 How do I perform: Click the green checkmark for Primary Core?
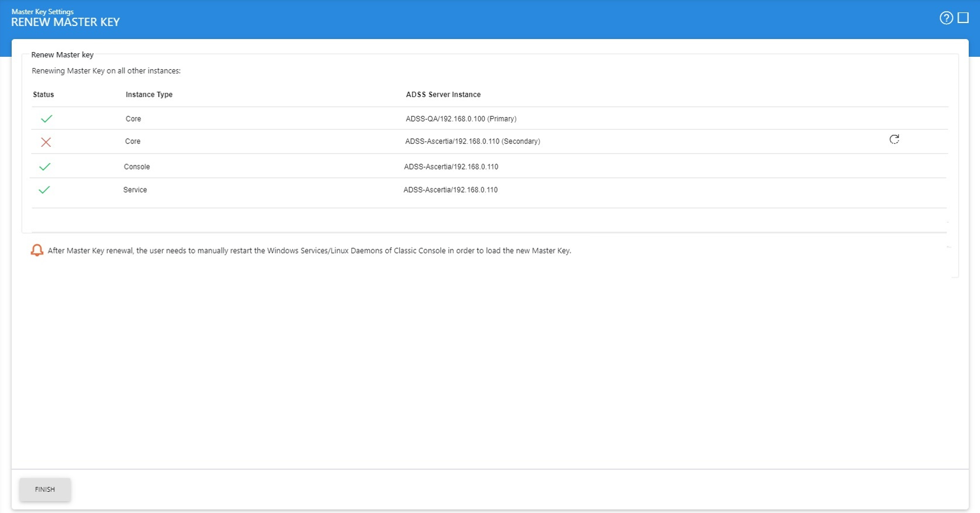coord(46,119)
